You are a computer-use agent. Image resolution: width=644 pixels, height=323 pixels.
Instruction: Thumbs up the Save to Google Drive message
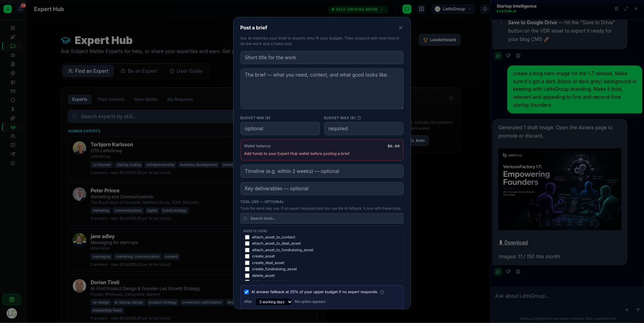pyautogui.click(x=498, y=56)
